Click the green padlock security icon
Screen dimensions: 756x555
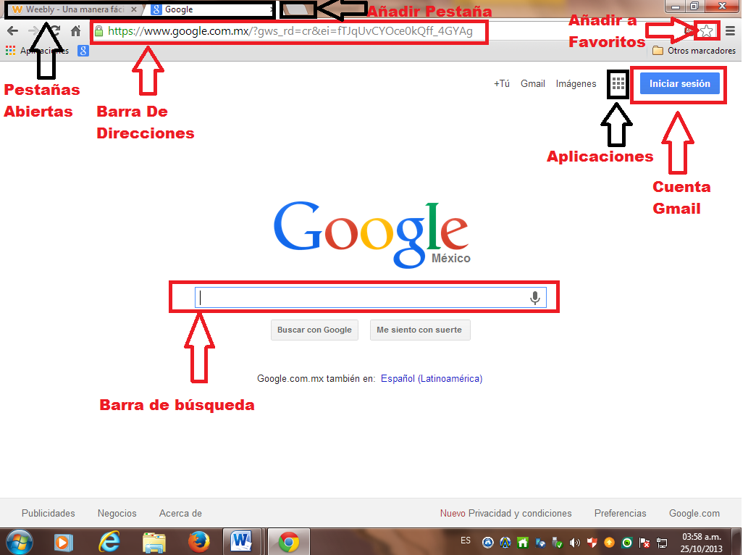click(x=98, y=31)
